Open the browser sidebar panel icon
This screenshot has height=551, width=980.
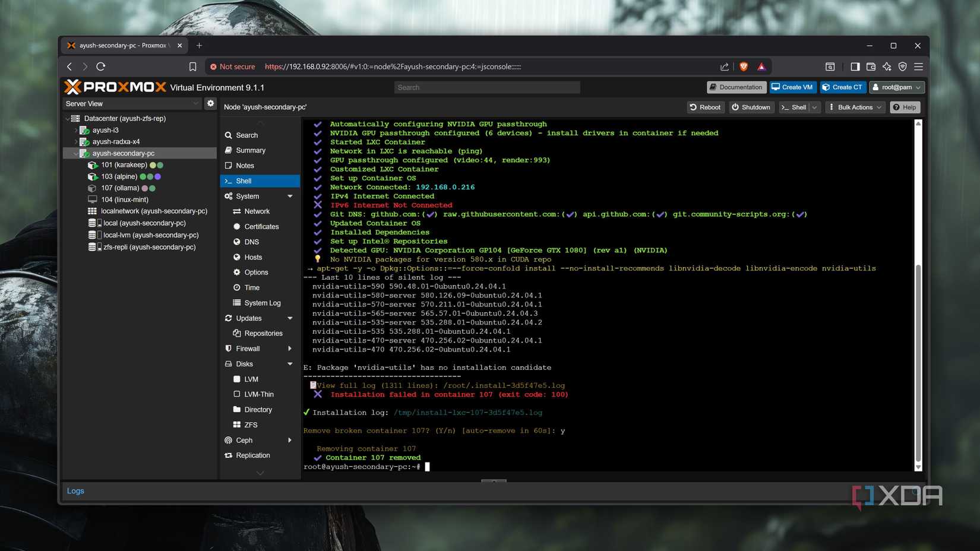[x=855, y=66]
